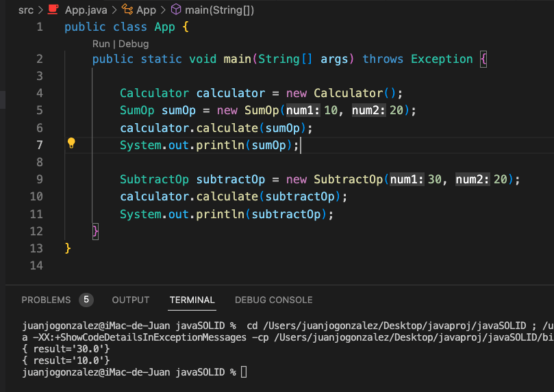Switch to the OUTPUT panel tab
Image resolution: width=554 pixels, height=392 pixels.
coord(131,300)
